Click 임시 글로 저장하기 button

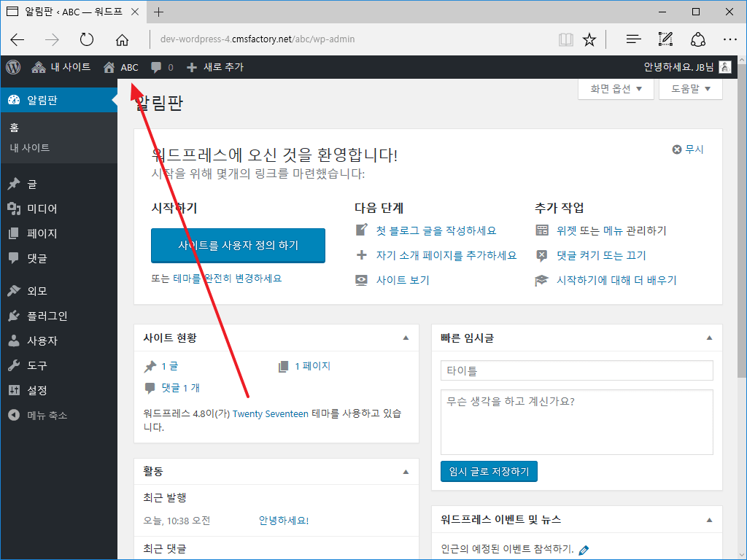pyautogui.click(x=489, y=472)
